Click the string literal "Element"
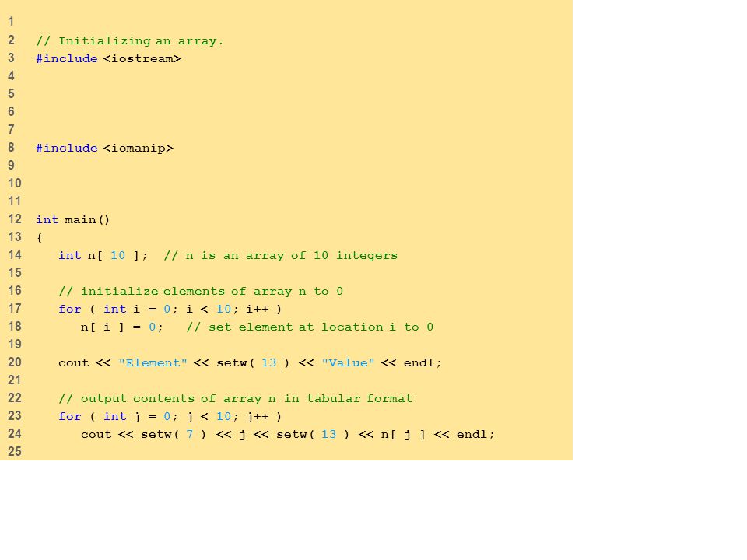The width and height of the screenshot is (747, 560). pos(153,363)
